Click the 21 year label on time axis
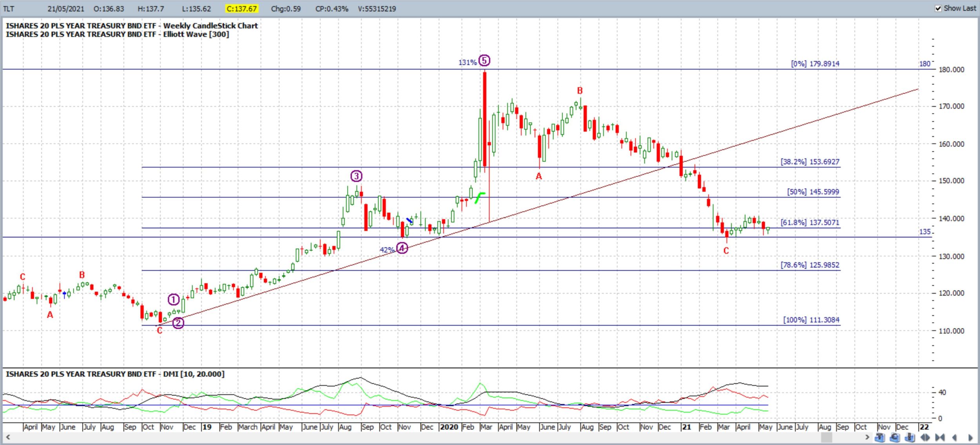 pyautogui.click(x=686, y=427)
